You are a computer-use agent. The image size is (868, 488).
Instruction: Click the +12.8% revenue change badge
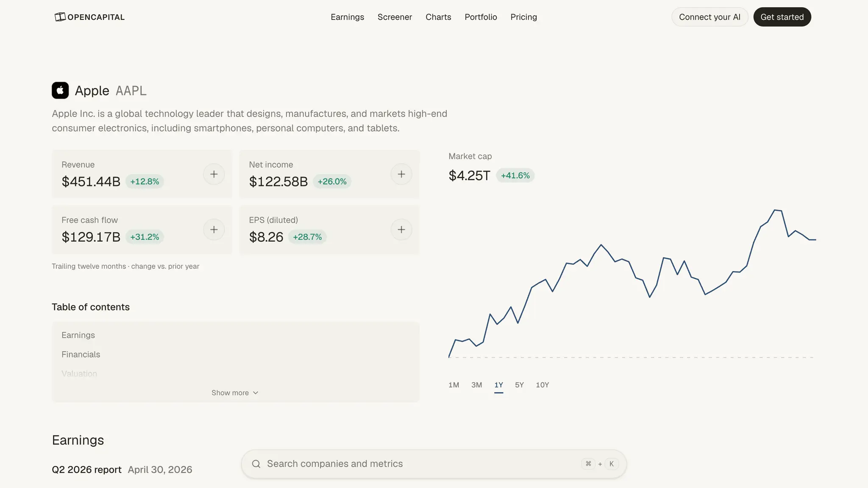click(x=145, y=182)
